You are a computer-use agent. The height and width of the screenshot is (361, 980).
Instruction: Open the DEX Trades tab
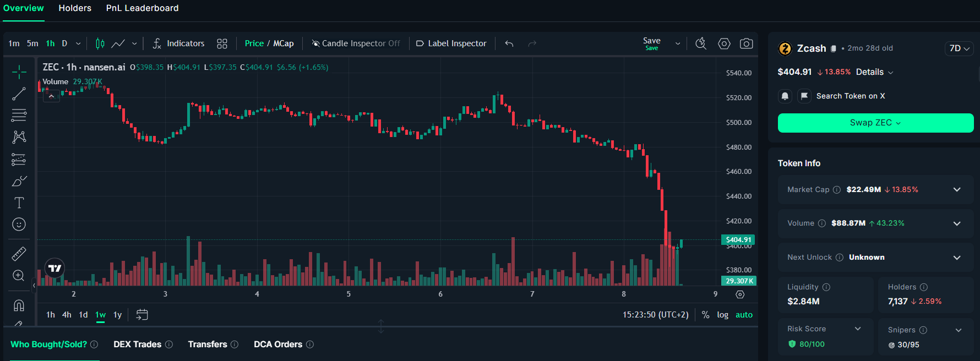138,344
